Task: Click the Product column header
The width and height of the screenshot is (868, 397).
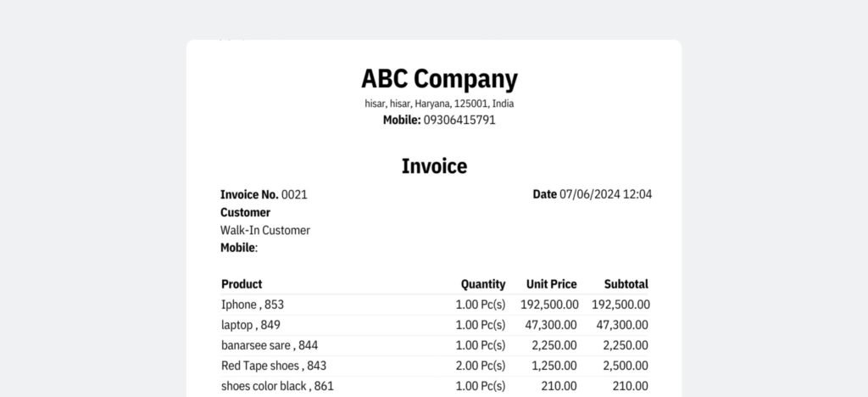Action: (x=242, y=284)
